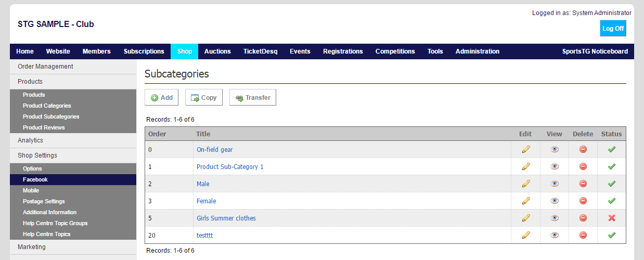Edit the Female subcategory via pencil icon
The height and width of the screenshot is (260, 644).
coord(526,201)
